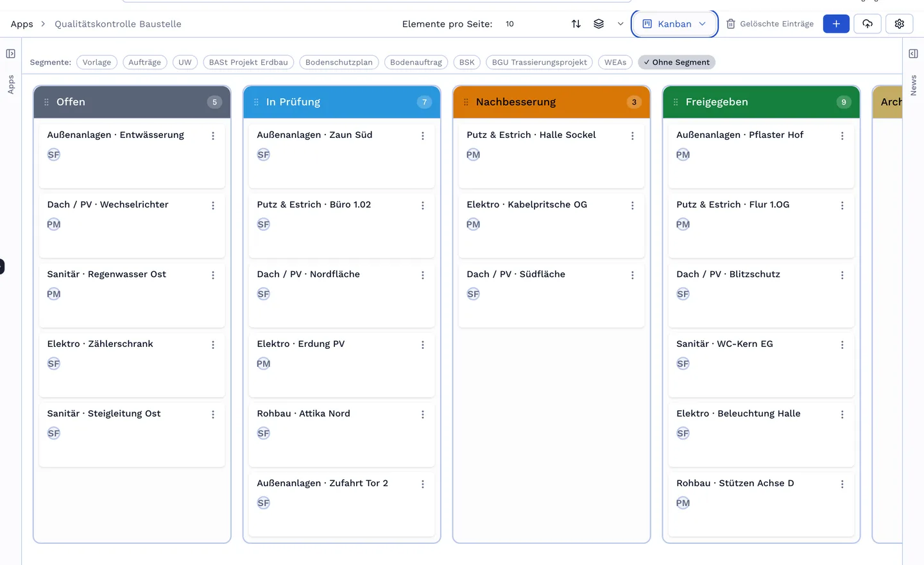Open menu for Putz & Estrich · Flur 1.OG
Screen dimensions: 924x565
[x=843, y=206]
